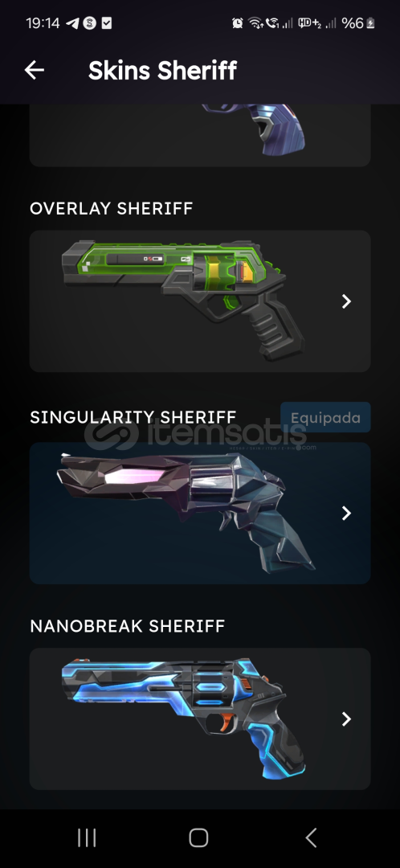Tap the battery percentage indicator
Image resolution: width=400 pixels, height=868 pixels.
pyautogui.click(x=358, y=23)
